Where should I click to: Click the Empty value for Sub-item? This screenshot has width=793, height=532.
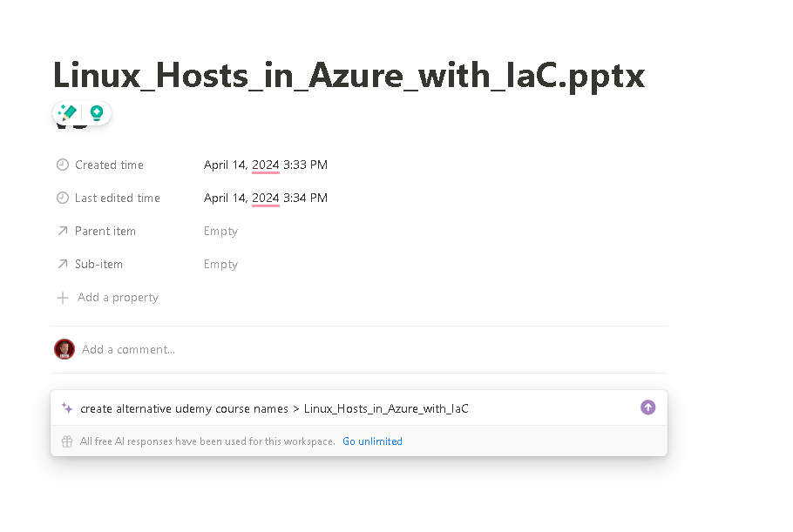220,265
